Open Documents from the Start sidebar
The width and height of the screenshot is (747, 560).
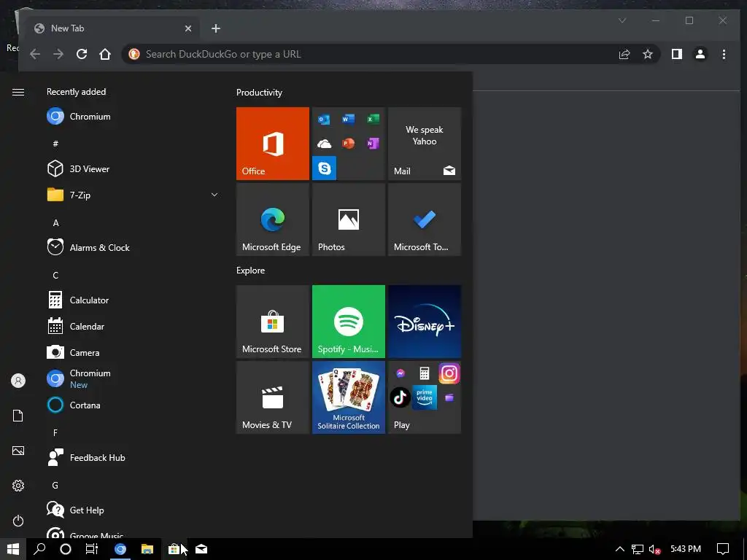(18, 416)
